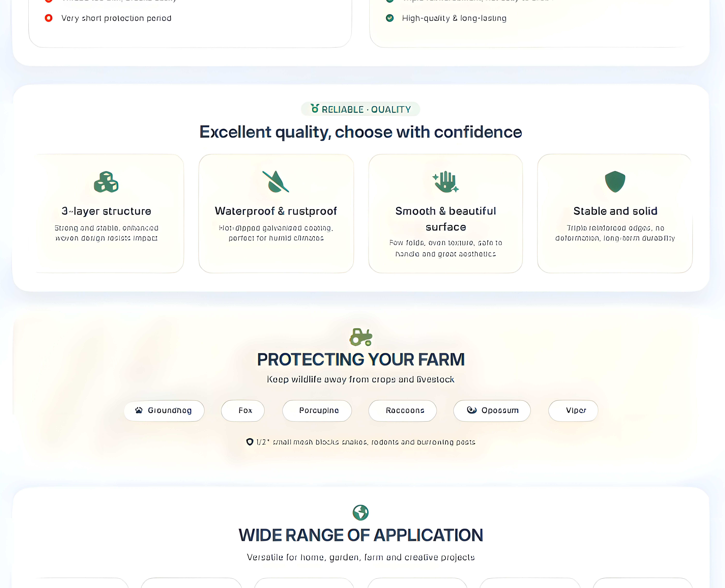725x588 pixels.
Task: Click the sparkling hand icon above Smooth & beautiful surface
Action: tap(446, 182)
